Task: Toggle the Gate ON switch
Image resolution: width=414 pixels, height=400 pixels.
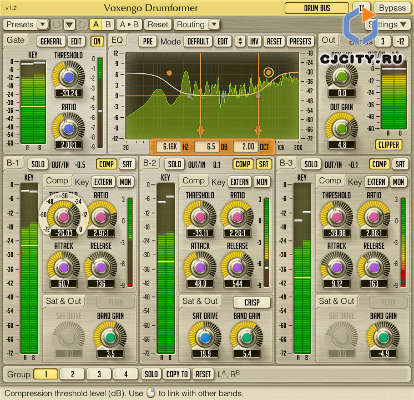Action: [x=97, y=41]
